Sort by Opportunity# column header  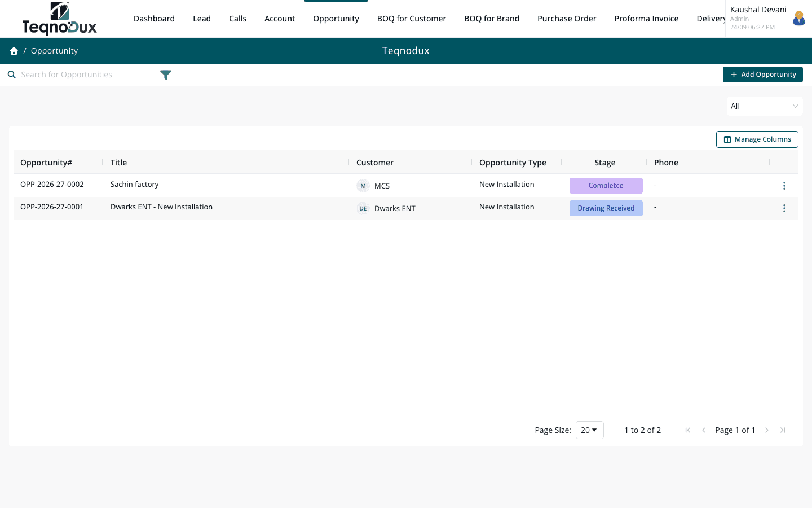tap(46, 163)
